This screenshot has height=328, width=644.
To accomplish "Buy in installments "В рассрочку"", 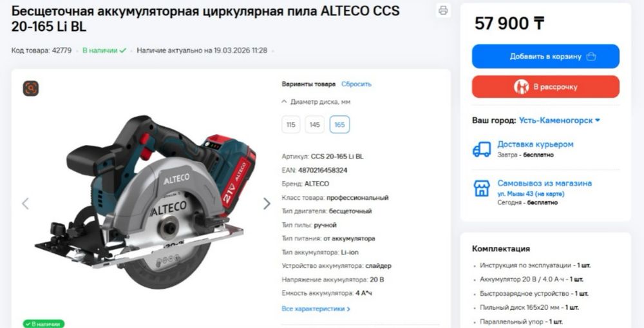I will [545, 87].
